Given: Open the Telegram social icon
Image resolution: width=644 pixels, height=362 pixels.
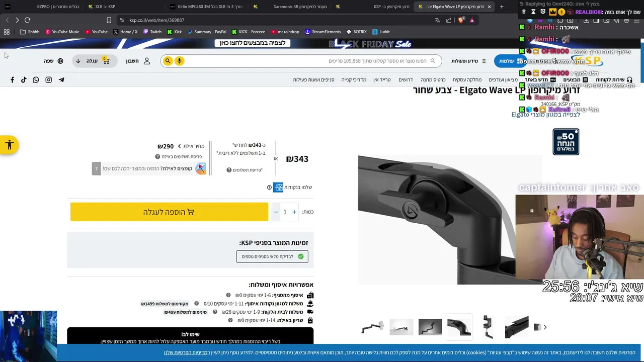Looking at the screenshot, I should pos(61,79).
